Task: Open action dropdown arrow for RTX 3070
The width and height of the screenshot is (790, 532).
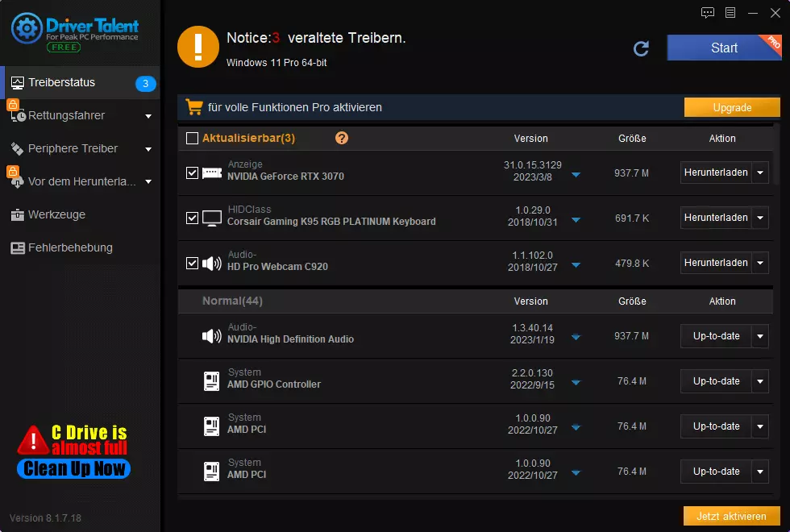Action: tap(760, 172)
